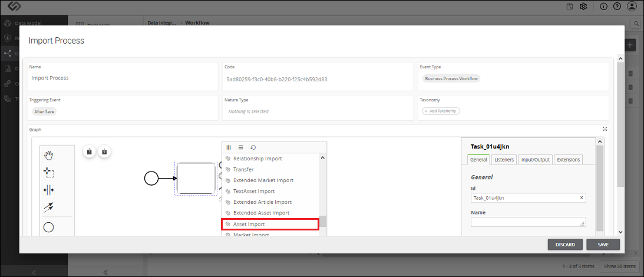Switch to the Input/Output tab
This screenshot has height=277, width=644.
(535, 160)
